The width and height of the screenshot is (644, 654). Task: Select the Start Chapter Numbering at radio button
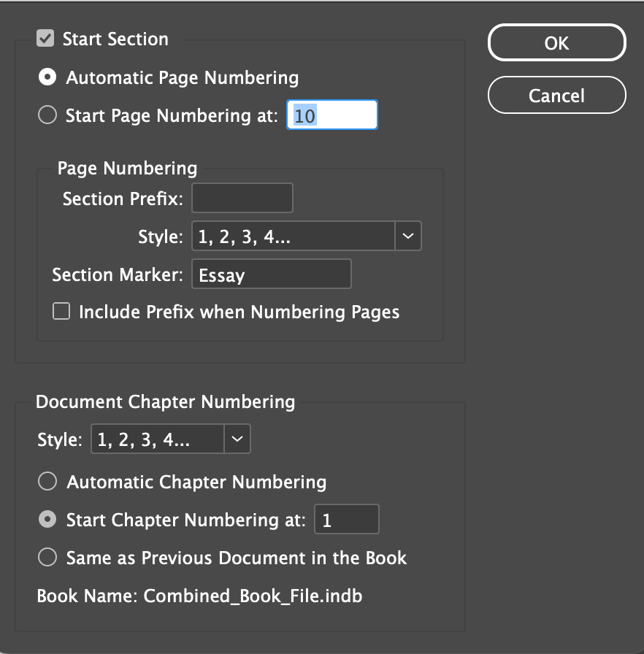(47, 519)
